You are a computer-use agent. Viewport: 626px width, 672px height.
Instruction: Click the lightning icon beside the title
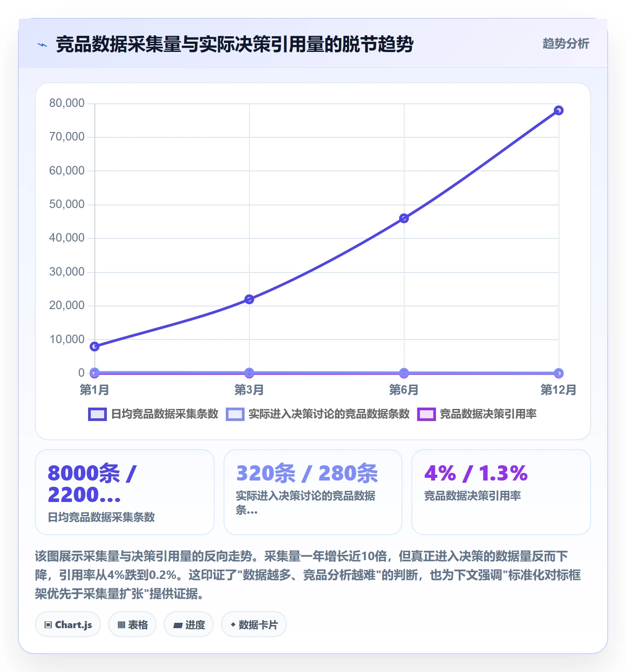[42, 45]
